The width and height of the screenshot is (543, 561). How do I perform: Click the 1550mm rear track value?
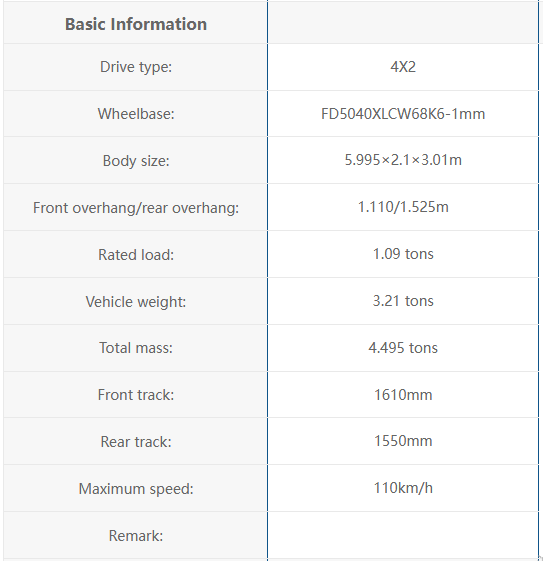point(403,441)
